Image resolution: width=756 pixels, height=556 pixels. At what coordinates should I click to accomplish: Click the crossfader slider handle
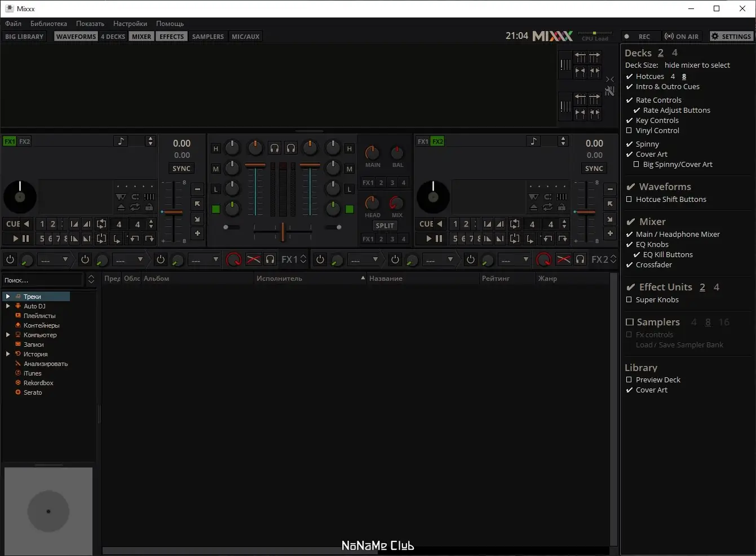(x=282, y=231)
